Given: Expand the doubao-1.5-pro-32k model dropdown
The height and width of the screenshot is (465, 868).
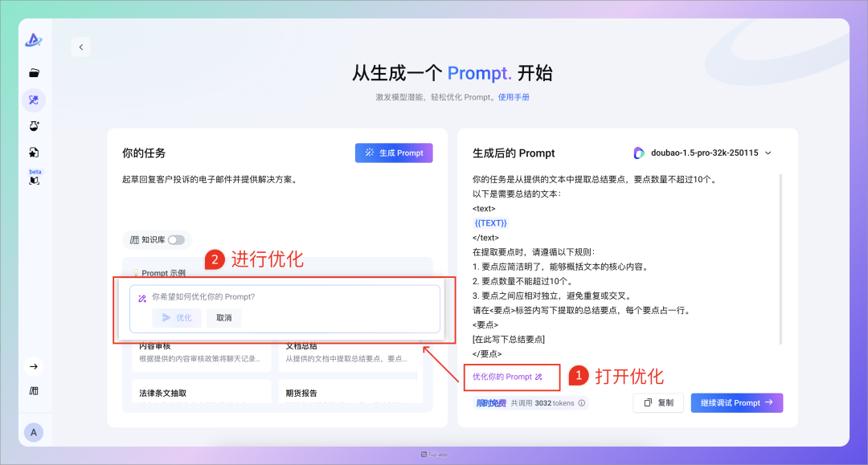Looking at the screenshot, I should [702, 153].
